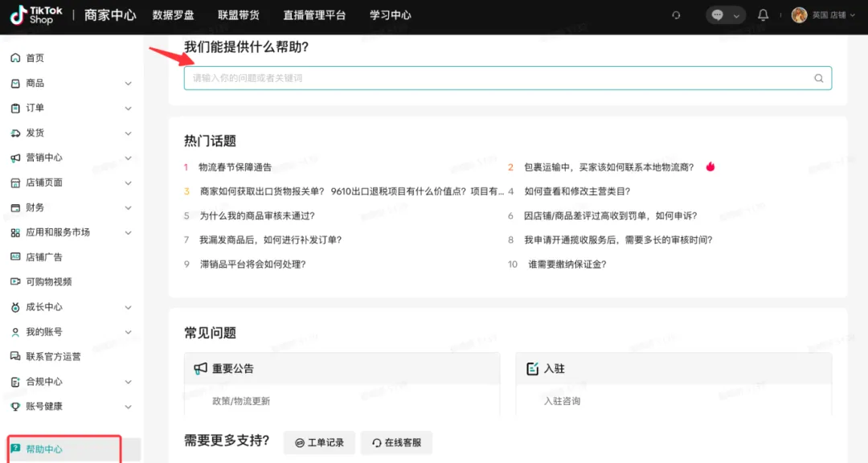Click the clipboard icon beside 订单
The width and height of the screenshot is (868, 463).
click(x=15, y=108)
